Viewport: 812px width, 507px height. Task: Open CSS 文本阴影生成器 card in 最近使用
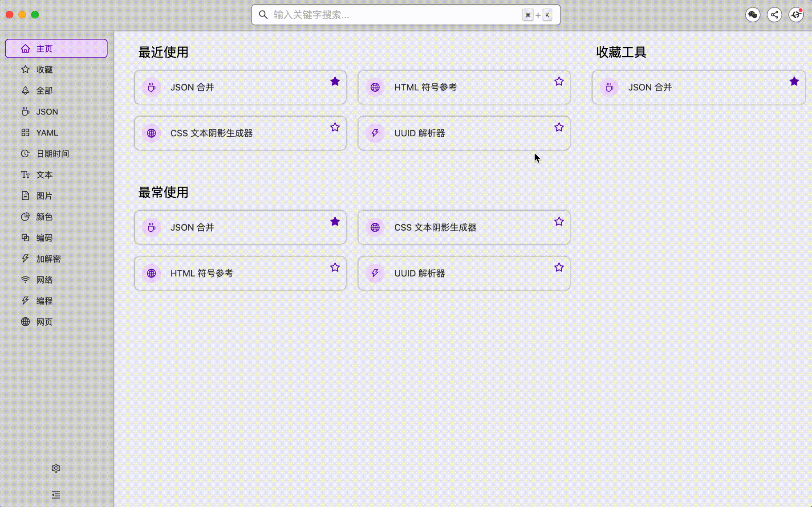[240, 133]
